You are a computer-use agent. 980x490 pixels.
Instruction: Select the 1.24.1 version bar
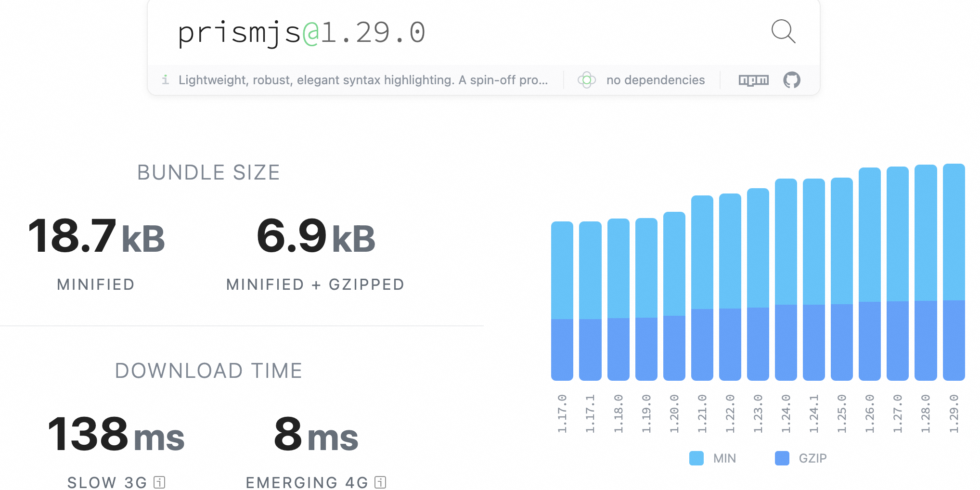click(x=814, y=280)
